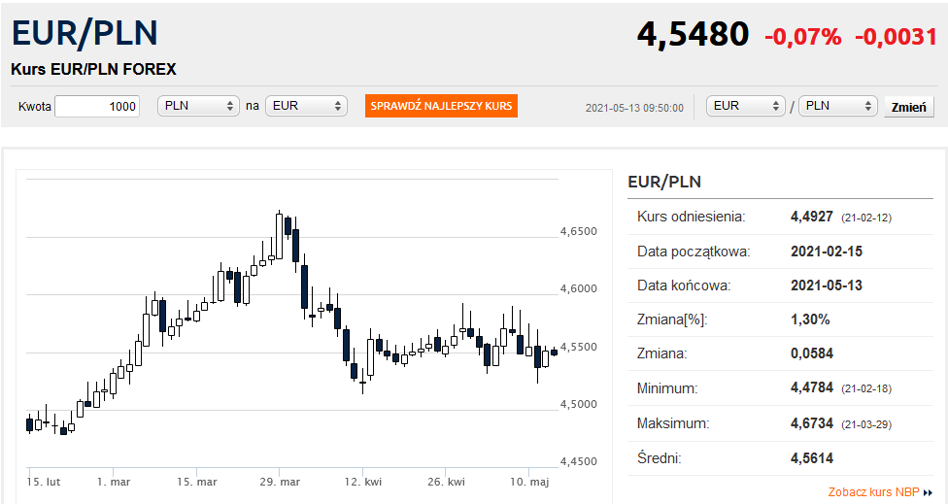Click the Kwota amount input field
The width and height of the screenshot is (948, 504).
tap(97, 106)
